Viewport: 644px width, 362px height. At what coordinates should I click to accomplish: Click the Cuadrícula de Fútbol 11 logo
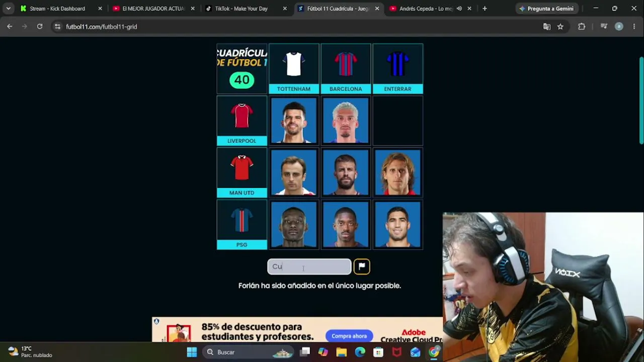click(242, 58)
